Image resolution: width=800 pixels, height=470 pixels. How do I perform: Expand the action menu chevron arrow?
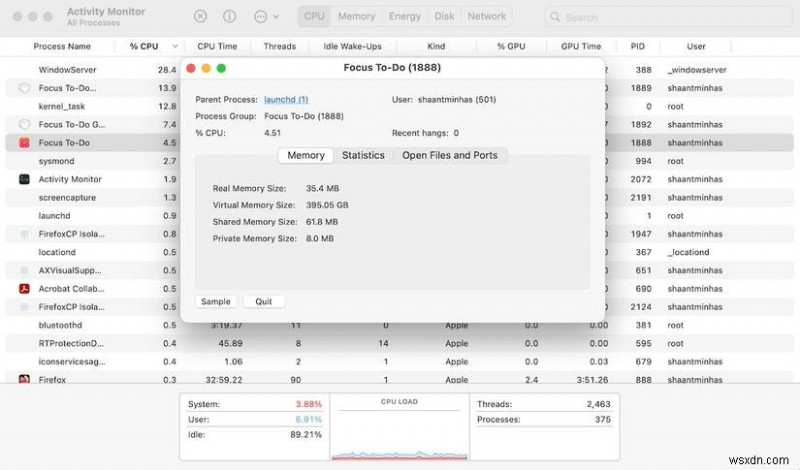tap(276, 17)
